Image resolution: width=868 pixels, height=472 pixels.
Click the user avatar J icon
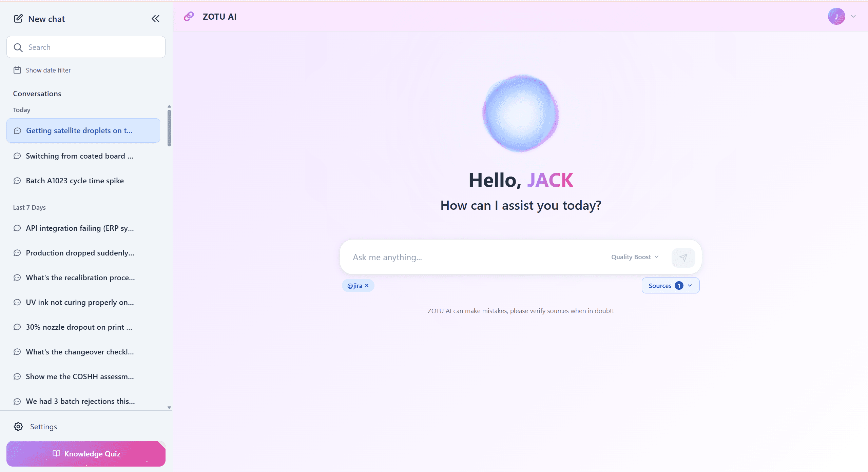836,16
